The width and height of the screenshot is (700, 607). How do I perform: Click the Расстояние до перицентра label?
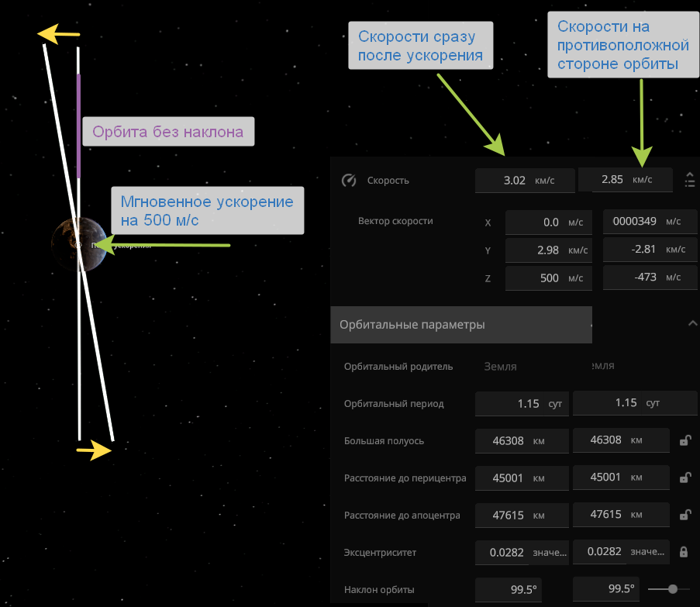click(x=405, y=478)
